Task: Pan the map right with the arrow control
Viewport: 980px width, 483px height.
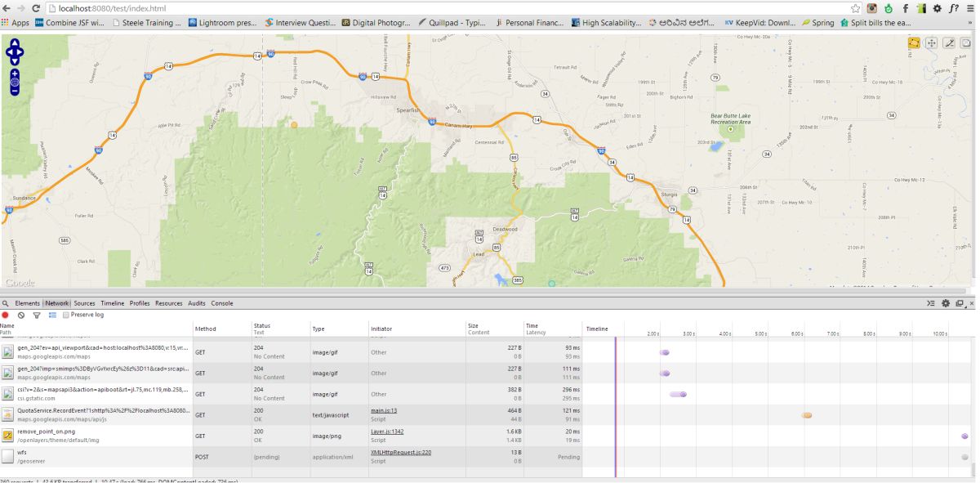Action: point(20,54)
